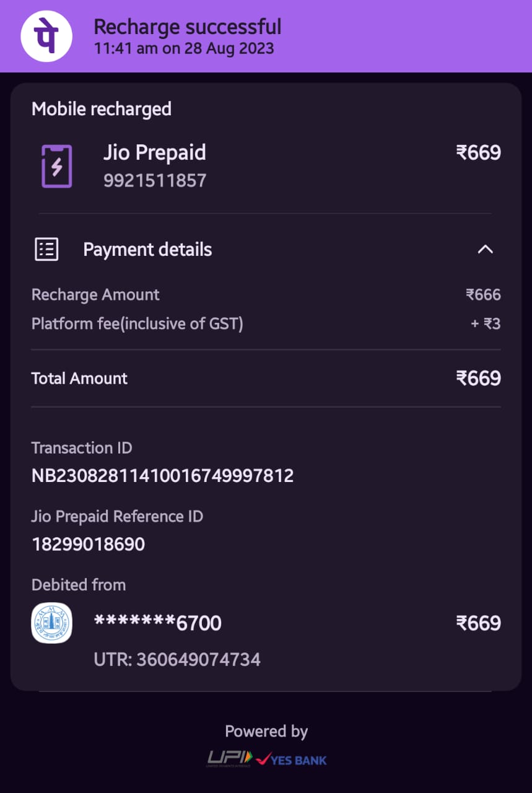532x793 pixels.
Task: Click the mobile recharge lightning icon
Action: (57, 166)
